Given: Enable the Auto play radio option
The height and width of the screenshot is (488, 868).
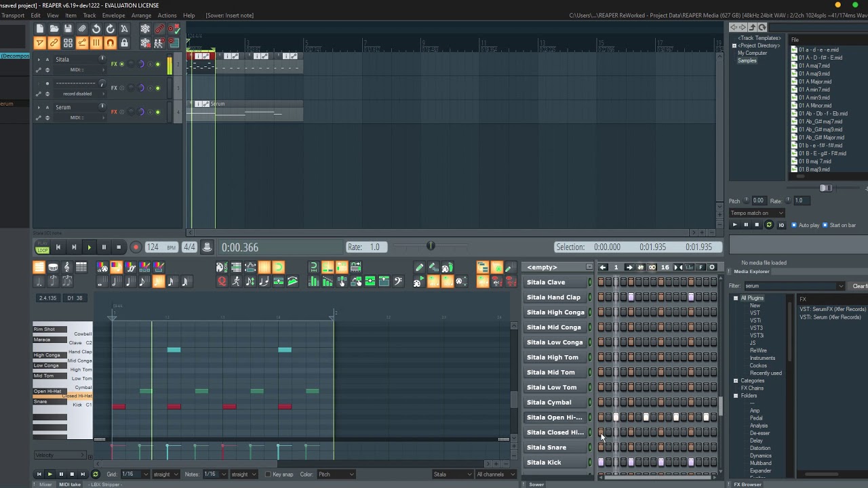Looking at the screenshot, I should tap(794, 225).
